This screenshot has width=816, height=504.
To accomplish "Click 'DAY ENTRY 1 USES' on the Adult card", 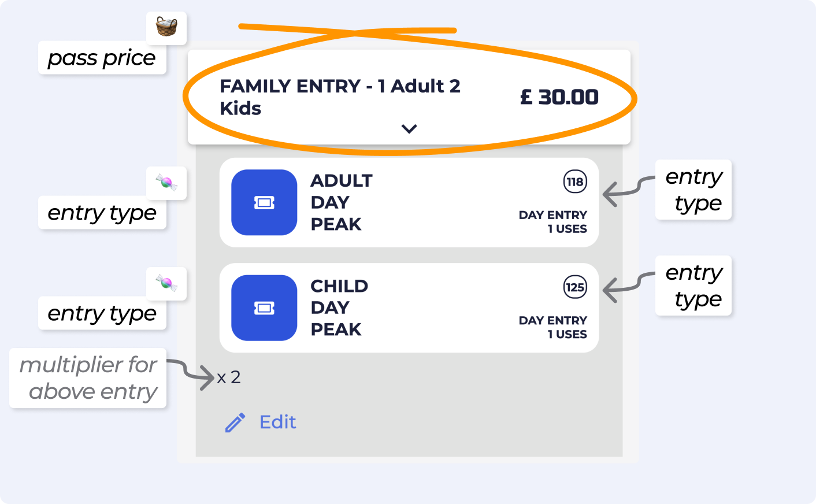I will pyautogui.click(x=553, y=222).
